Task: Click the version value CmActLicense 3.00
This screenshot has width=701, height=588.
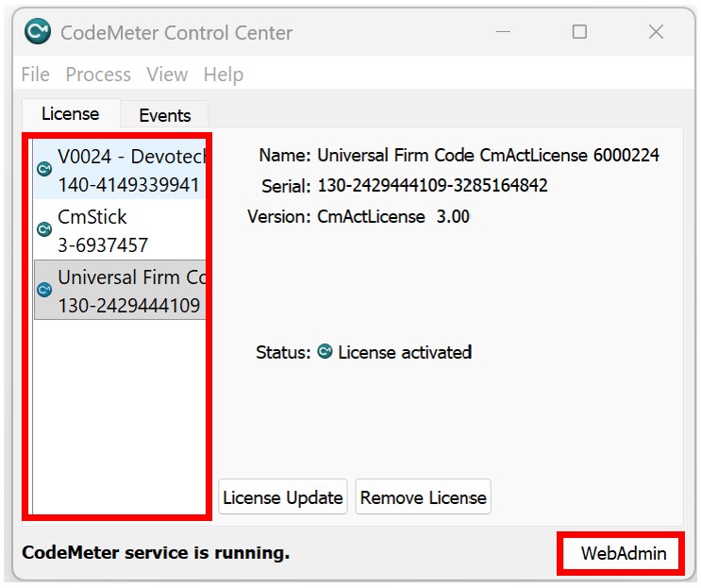Action: (393, 216)
